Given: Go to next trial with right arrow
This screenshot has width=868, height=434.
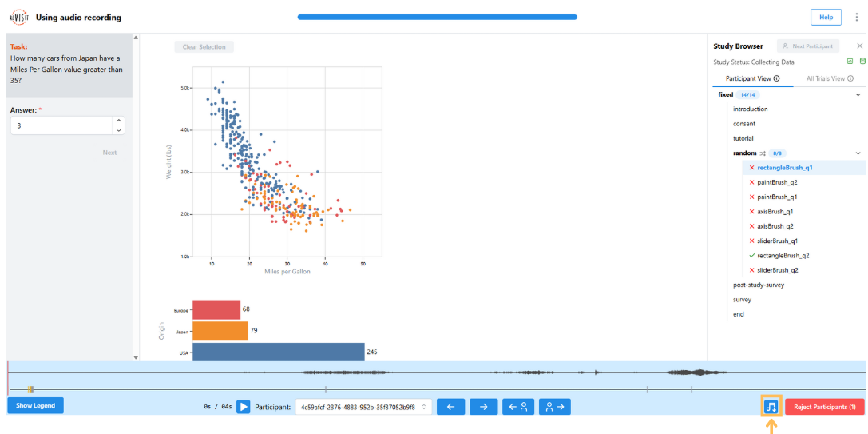Looking at the screenshot, I should [483, 407].
